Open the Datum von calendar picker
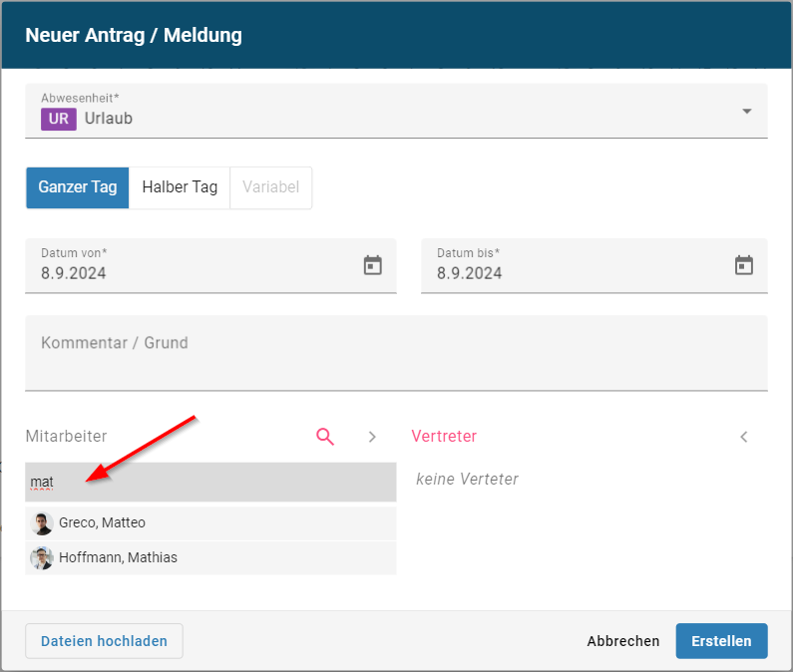This screenshot has width=793, height=672. 372,265
